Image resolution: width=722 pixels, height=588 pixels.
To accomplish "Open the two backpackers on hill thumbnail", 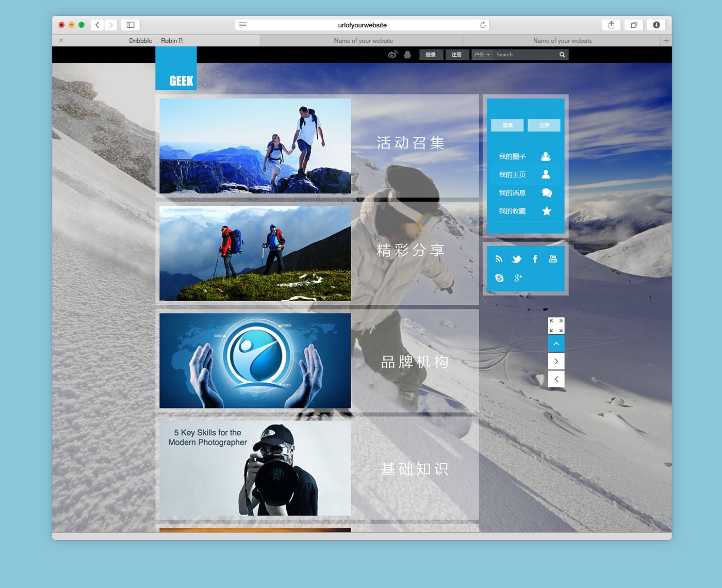I will [255, 253].
